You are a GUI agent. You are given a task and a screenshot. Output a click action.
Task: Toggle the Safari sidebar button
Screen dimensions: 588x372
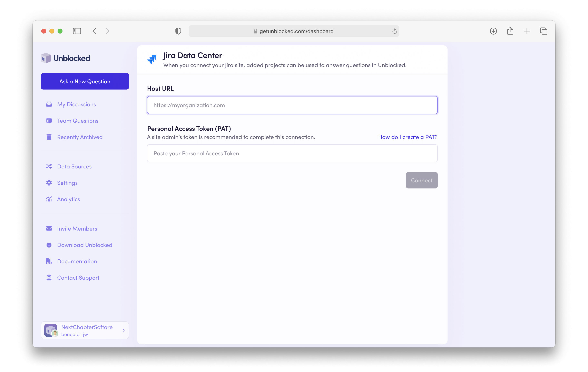[77, 31]
